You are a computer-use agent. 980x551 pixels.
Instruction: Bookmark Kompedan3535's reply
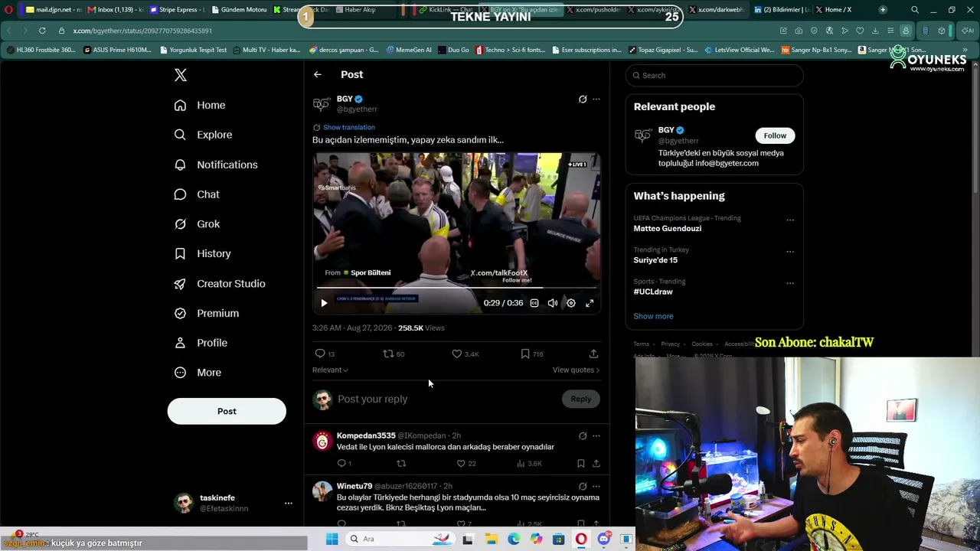tap(581, 463)
